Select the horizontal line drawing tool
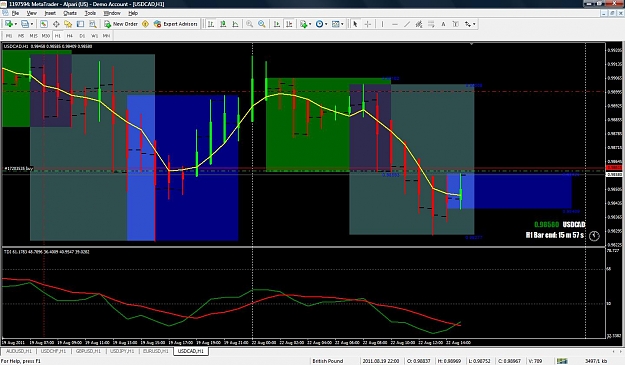 [395, 24]
